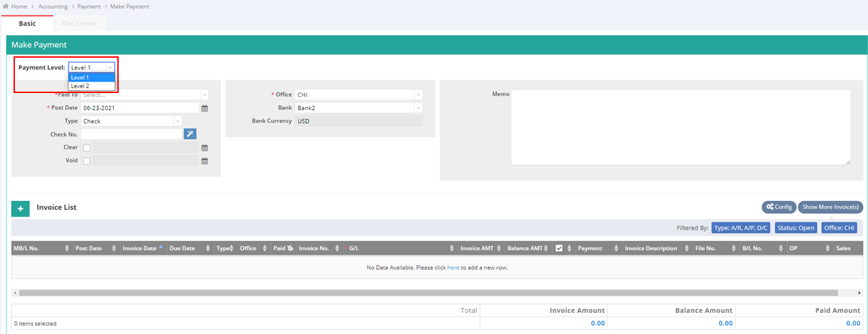
Task: Click Show More Invoice(s) button
Action: tap(830, 207)
